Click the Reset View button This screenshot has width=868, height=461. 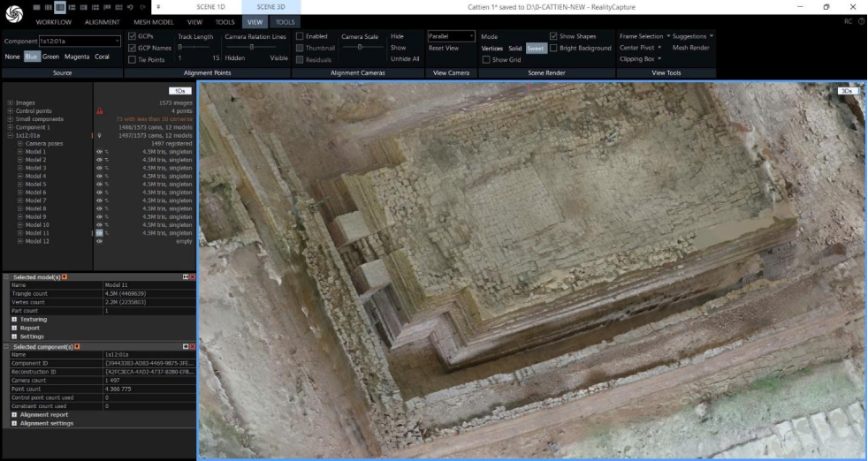pos(444,49)
